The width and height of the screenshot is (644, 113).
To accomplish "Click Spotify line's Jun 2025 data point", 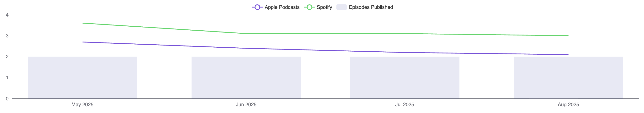I will click(x=246, y=33).
